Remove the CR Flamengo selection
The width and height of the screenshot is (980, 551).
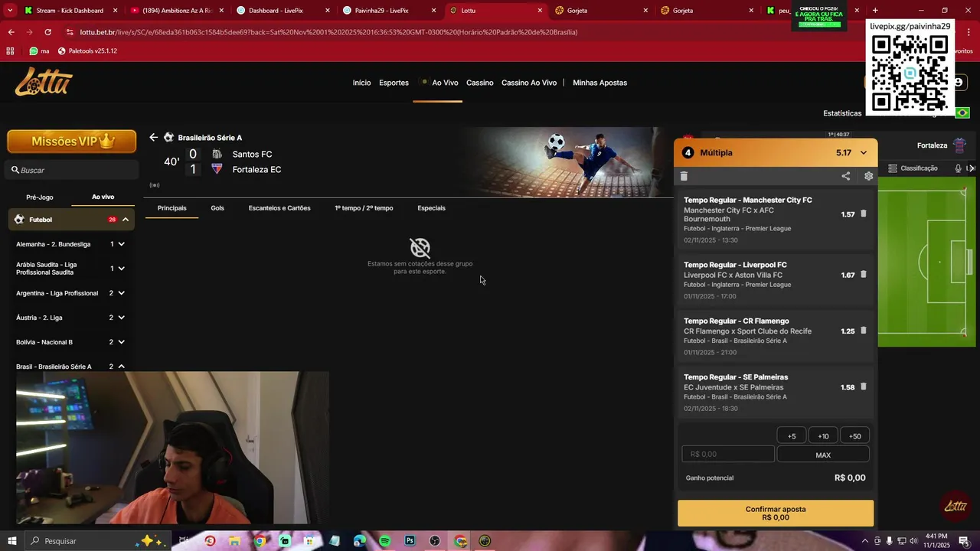point(864,331)
